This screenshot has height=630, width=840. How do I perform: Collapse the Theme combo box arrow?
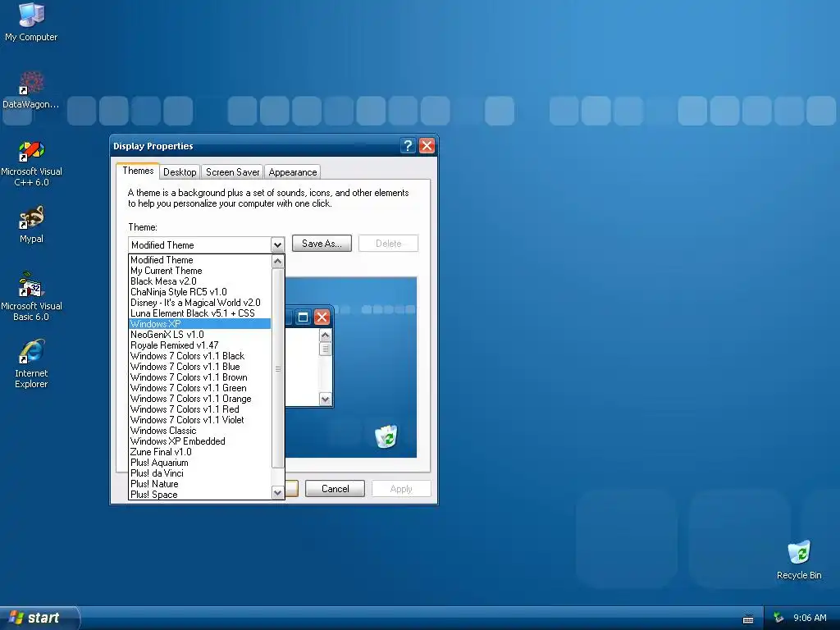click(277, 244)
